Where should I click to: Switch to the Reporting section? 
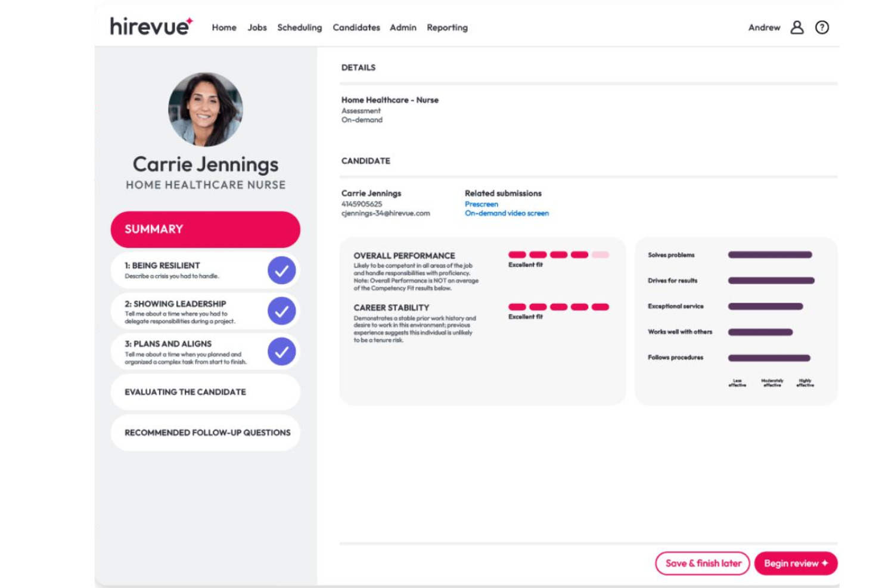447,27
